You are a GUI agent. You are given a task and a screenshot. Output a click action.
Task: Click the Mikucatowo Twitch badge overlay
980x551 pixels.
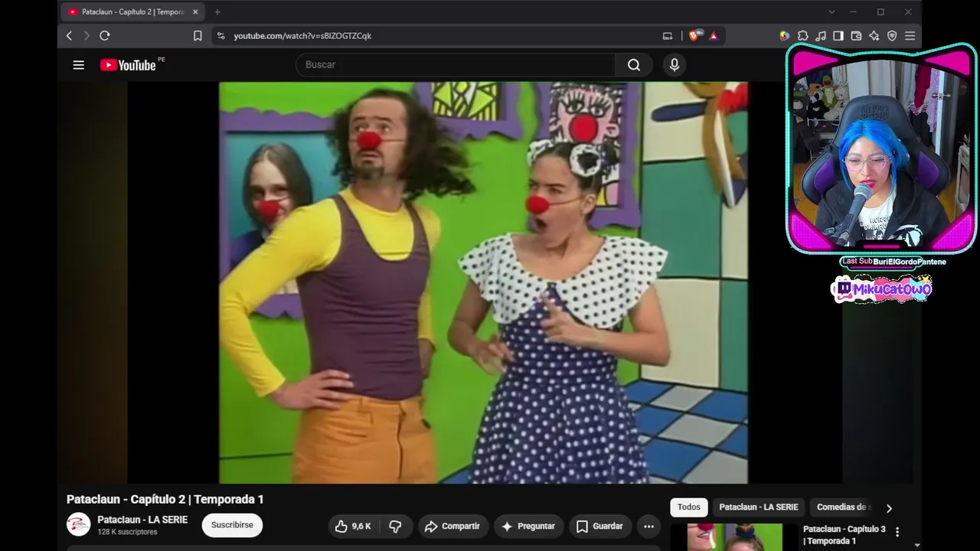pos(881,289)
